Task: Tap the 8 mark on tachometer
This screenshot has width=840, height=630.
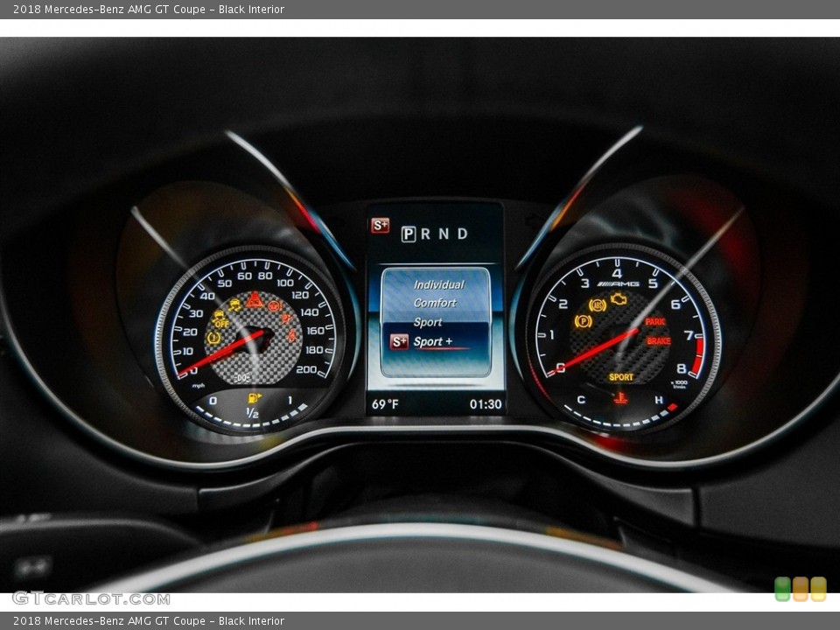Action: (681, 368)
